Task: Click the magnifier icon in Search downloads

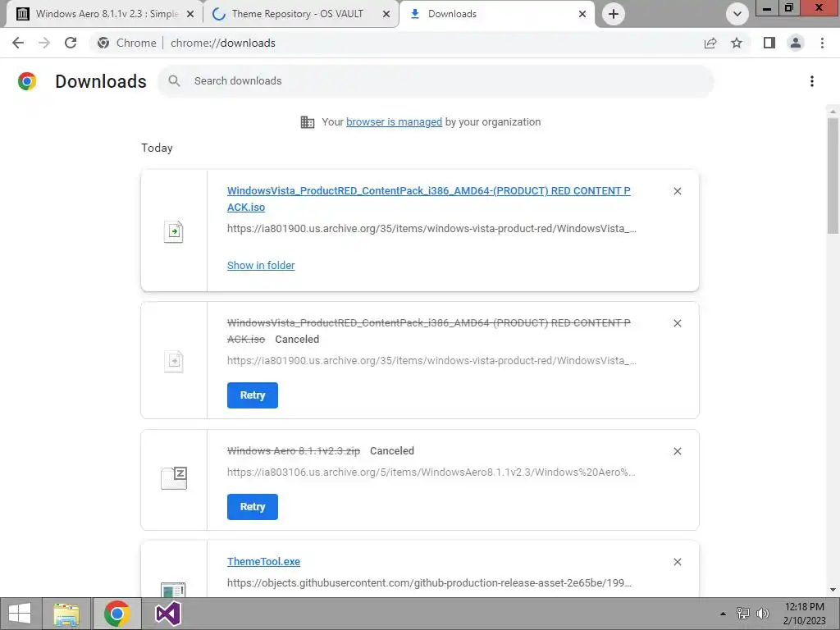Action: (x=174, y=81)
